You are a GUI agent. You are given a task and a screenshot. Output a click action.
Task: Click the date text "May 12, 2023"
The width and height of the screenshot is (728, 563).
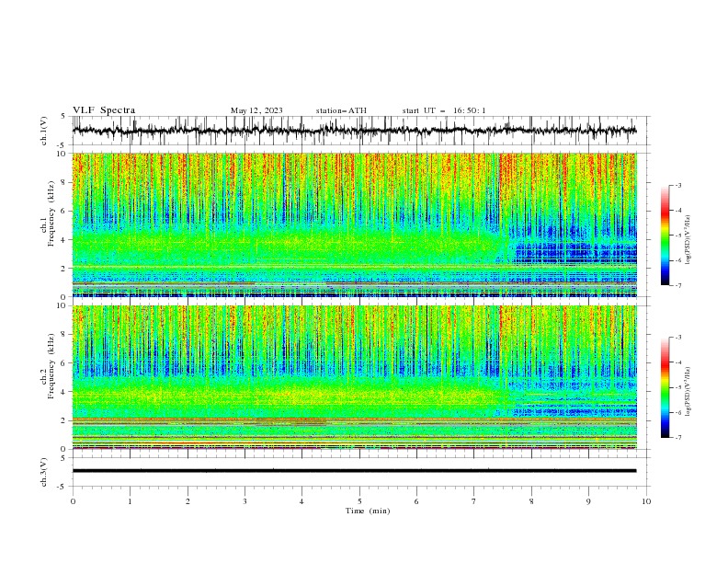pos(256,110)
